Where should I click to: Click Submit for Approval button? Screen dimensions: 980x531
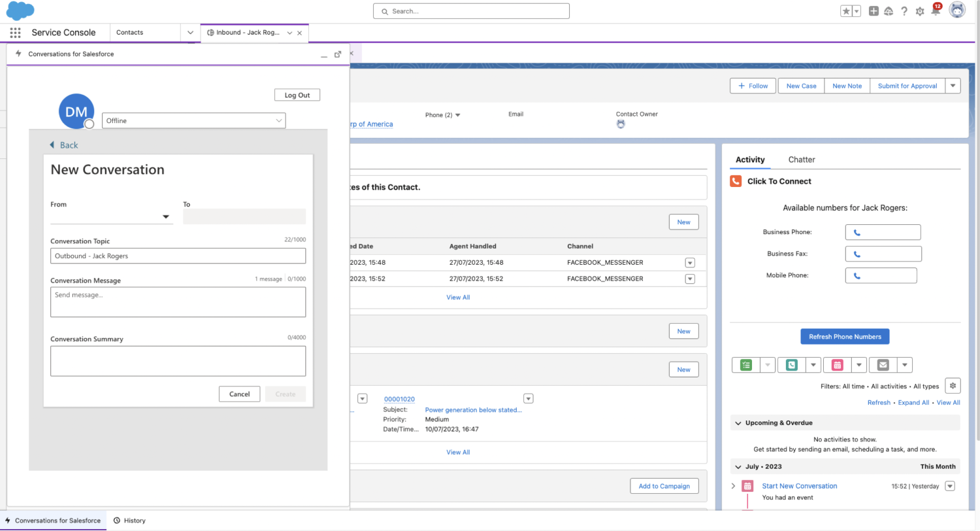[907, 86]
